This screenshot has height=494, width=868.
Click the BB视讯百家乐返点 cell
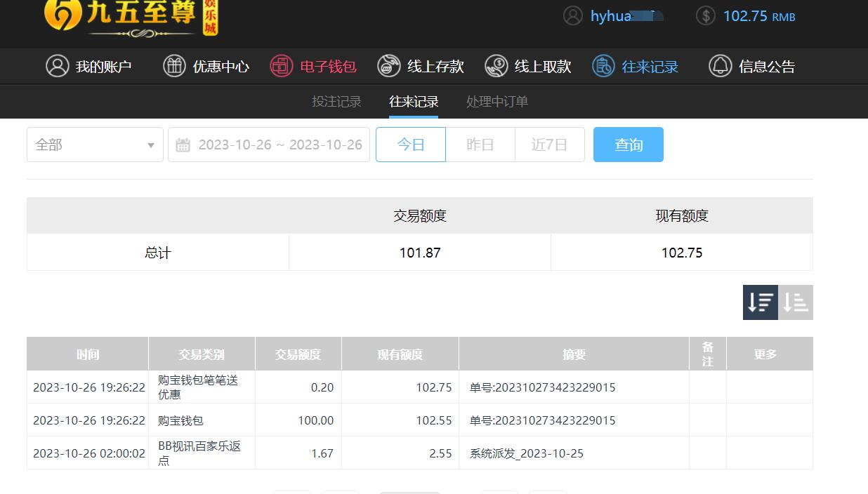tap(199, 453)
